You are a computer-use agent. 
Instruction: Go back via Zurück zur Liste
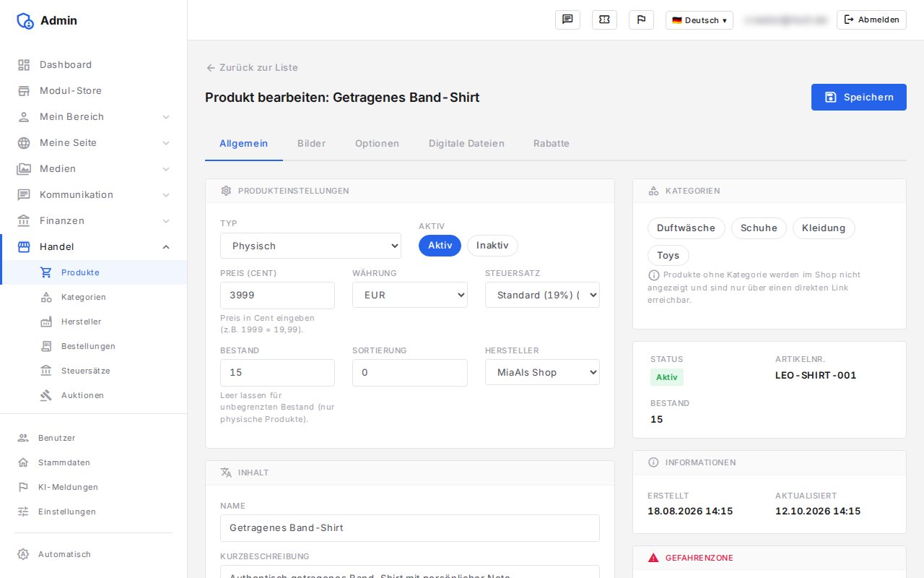(252, 68)
